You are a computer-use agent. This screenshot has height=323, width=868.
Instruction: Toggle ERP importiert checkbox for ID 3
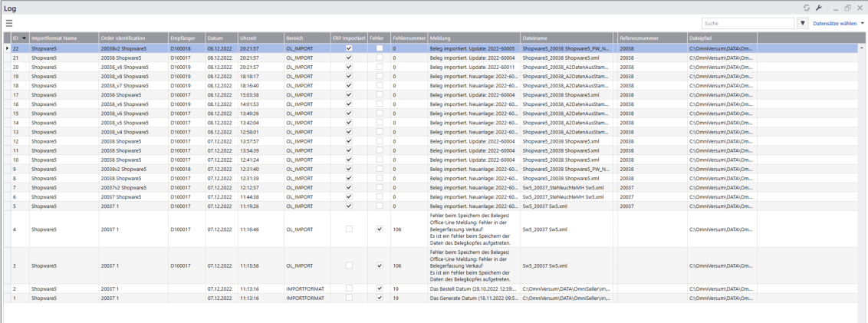coord(349,265)
